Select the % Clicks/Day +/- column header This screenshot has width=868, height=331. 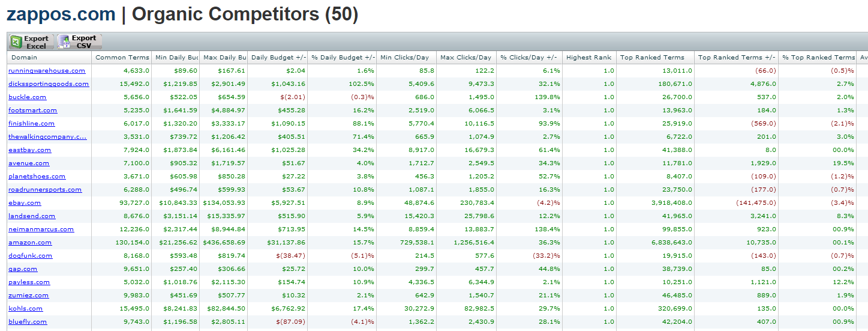529,58
